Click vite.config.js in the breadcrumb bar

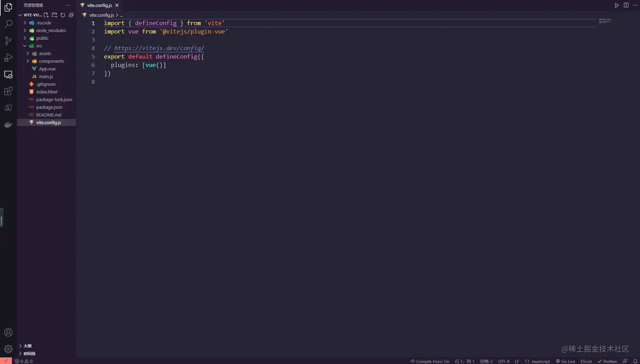click(x=102, y=15)
